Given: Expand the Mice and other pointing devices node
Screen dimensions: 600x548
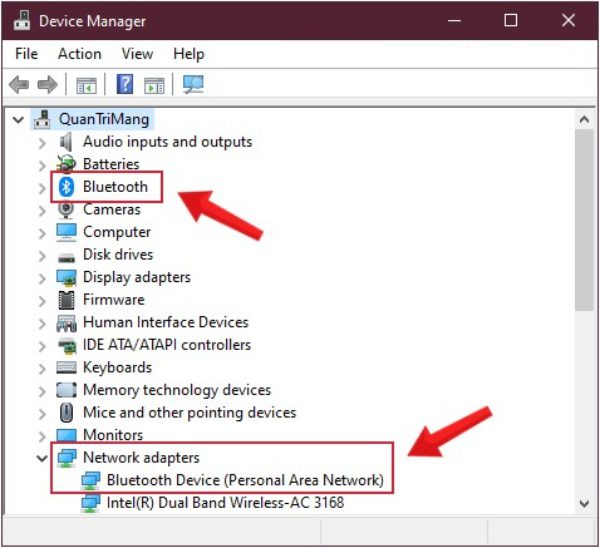Looking at the screenshot, I should click(x=42, y=414).
